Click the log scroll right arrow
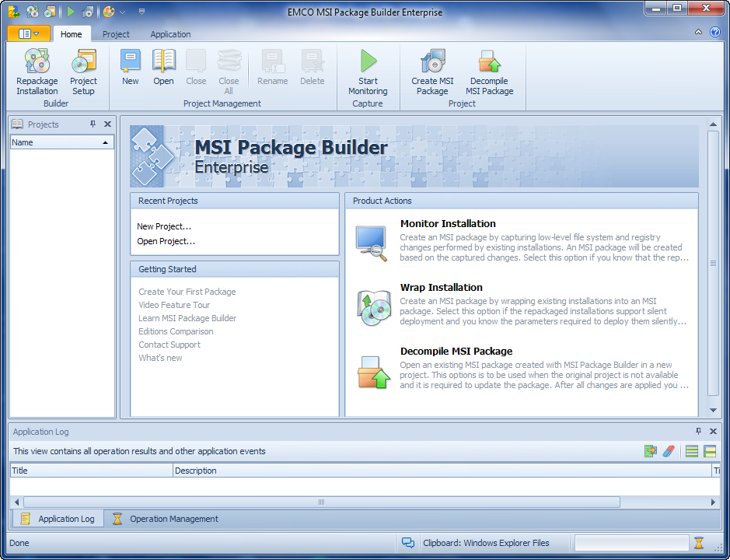Image resolution: width=730 pixels, height=560 pixels. pos(713,502)
